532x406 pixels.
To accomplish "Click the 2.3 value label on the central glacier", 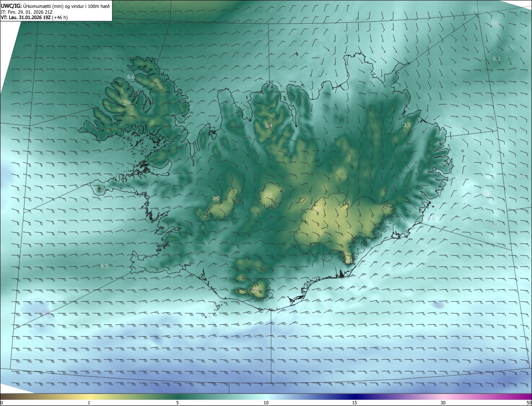I will pyautogui.click(x=268, y=196).
